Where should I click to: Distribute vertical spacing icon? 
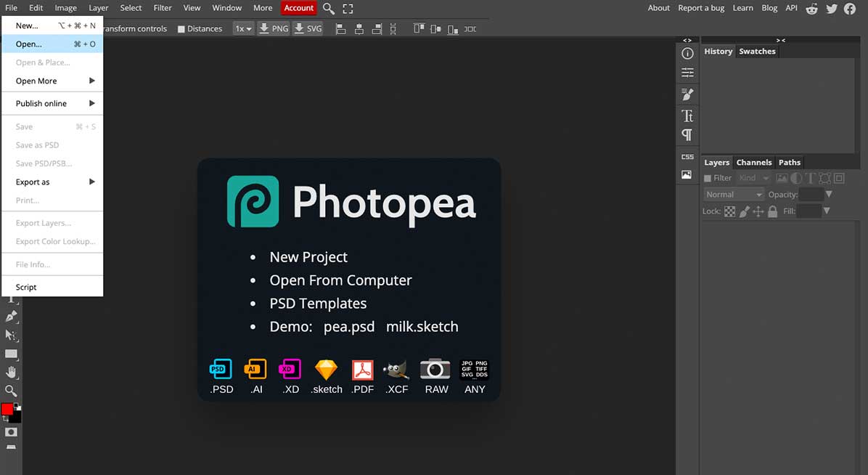pyautogui.click(x=393, y=29)
